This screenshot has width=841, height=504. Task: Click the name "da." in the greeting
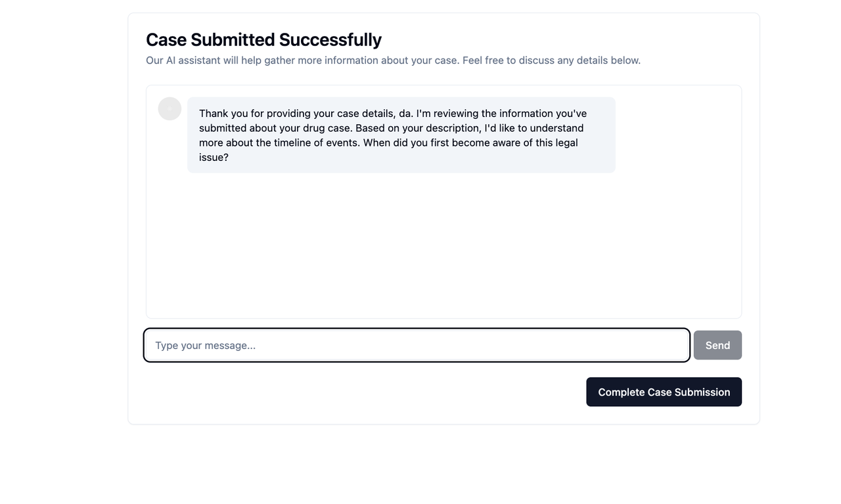[x=406, y=114]
